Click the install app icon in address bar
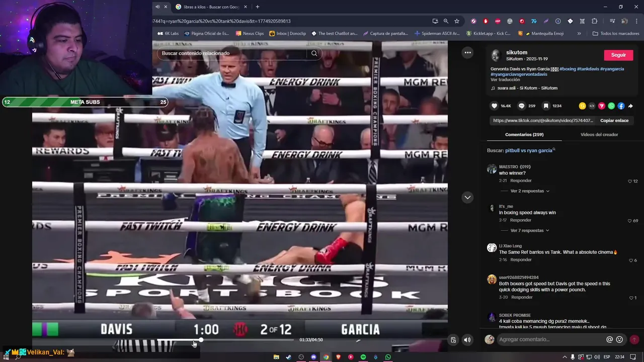The width and height of the screenshot is (644, 362). coord(435,21)
